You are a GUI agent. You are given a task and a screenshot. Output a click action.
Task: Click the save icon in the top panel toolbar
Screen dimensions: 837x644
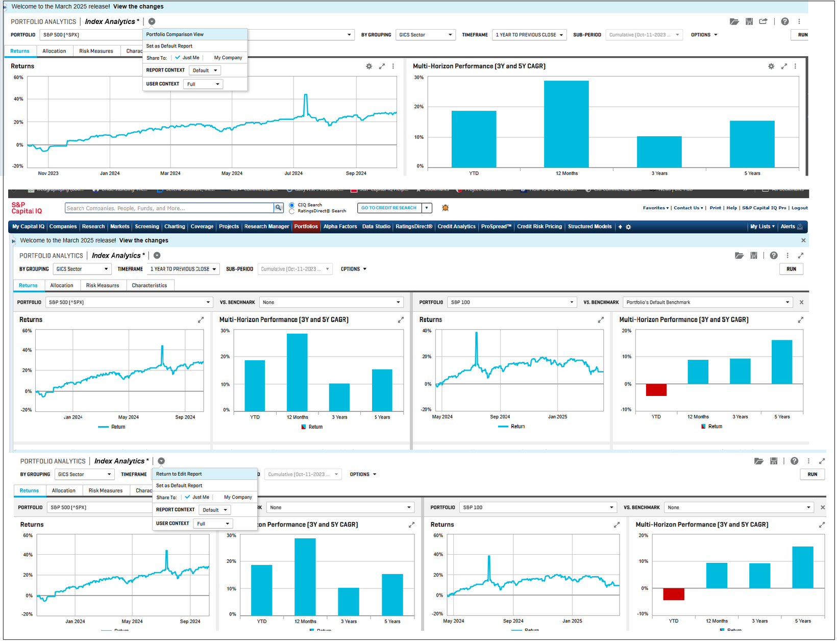pyautogui.click(x=749, y=21)
